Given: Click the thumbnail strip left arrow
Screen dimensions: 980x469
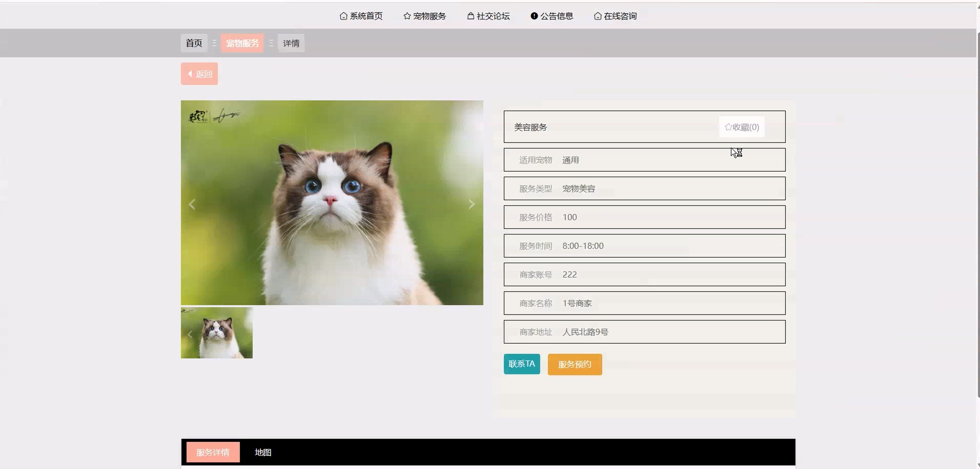Looking at the screenshot, I should 190,335.
